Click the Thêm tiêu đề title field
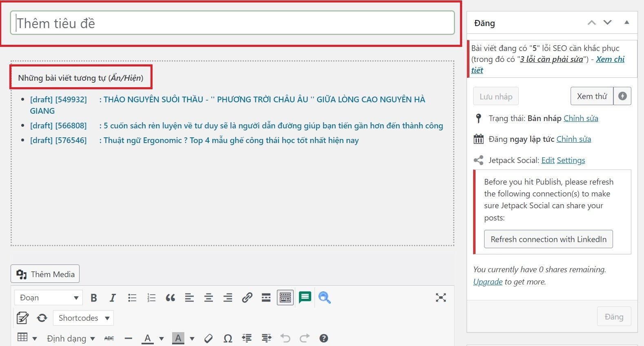 (232, 23)
